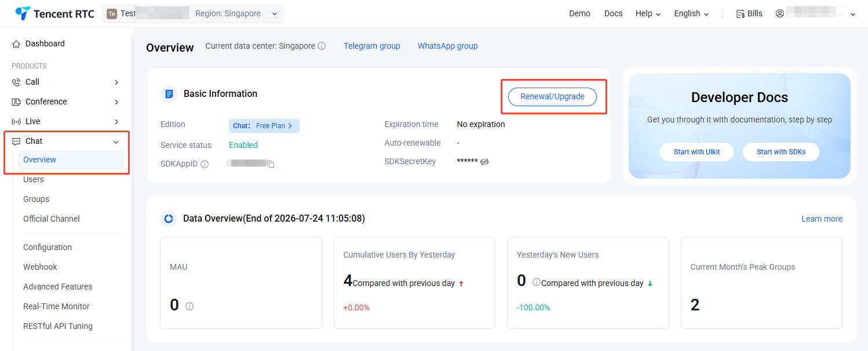Click the Conference product icon

(16, 102)
